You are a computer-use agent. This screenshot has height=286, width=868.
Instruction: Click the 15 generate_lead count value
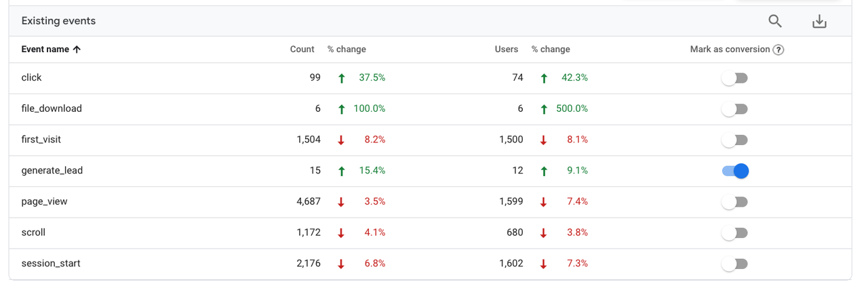tap(315, 171)
